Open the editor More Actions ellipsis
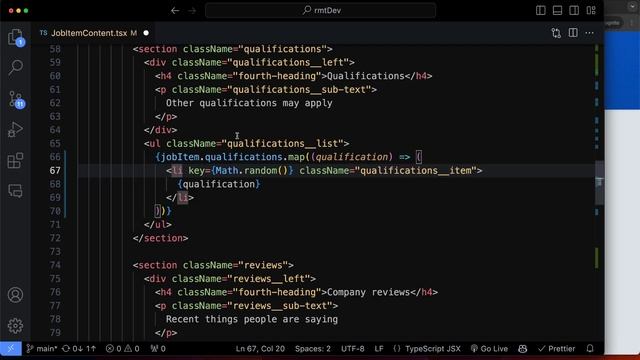 pos(589,33)
